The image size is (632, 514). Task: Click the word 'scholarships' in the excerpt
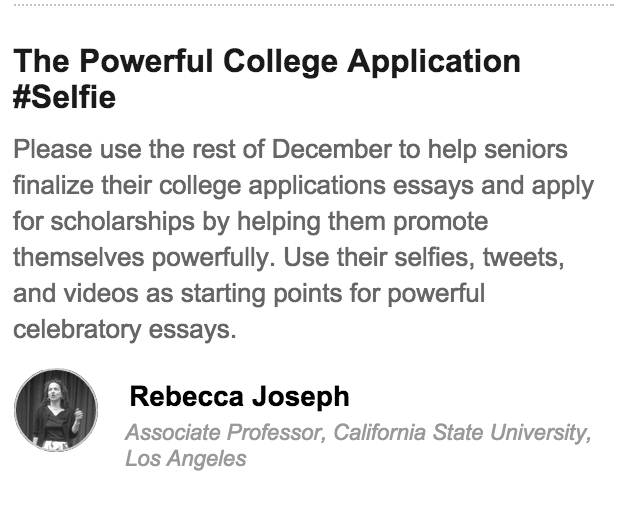point(123,221)
